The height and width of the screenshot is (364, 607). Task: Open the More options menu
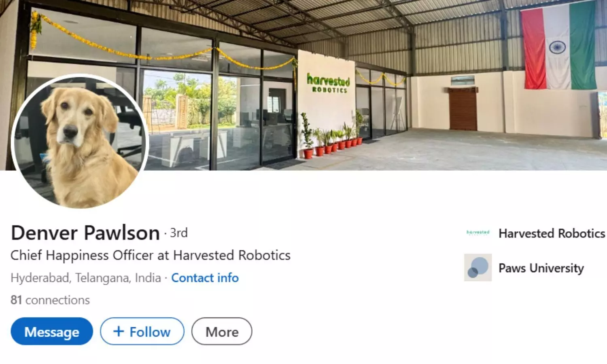pyautogui.click(x=222, y=331)
